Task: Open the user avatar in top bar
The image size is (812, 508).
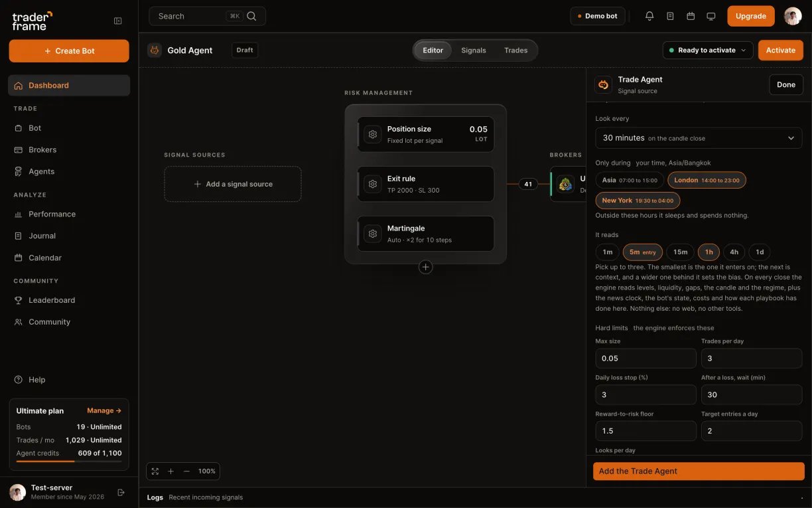Action: pos(793,16)
